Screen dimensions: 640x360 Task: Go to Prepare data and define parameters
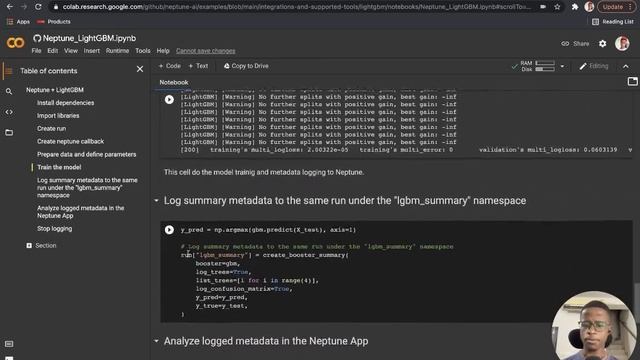coord(87,155)
